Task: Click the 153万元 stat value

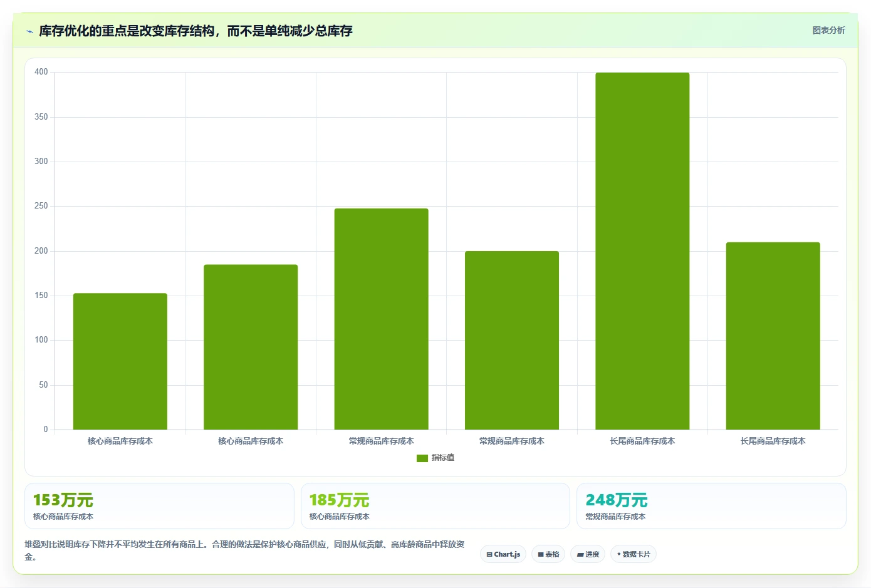Action: click(63, 500)
